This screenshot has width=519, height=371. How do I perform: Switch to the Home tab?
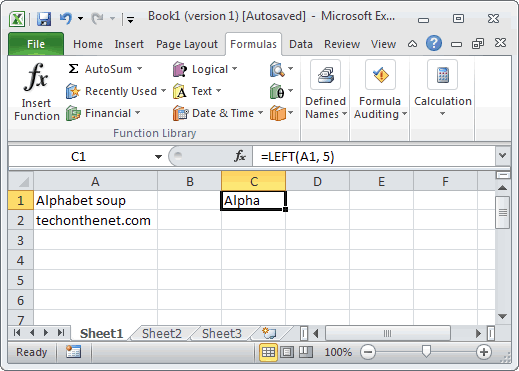click(x=88, y=44)
